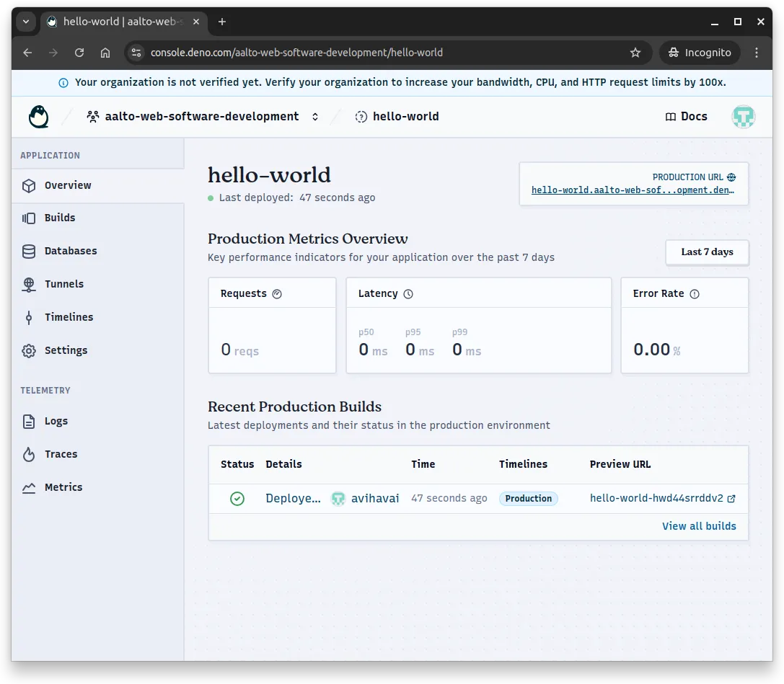Open the production URL for hello-world
This screenshot has height=684, width=784.
632,190
